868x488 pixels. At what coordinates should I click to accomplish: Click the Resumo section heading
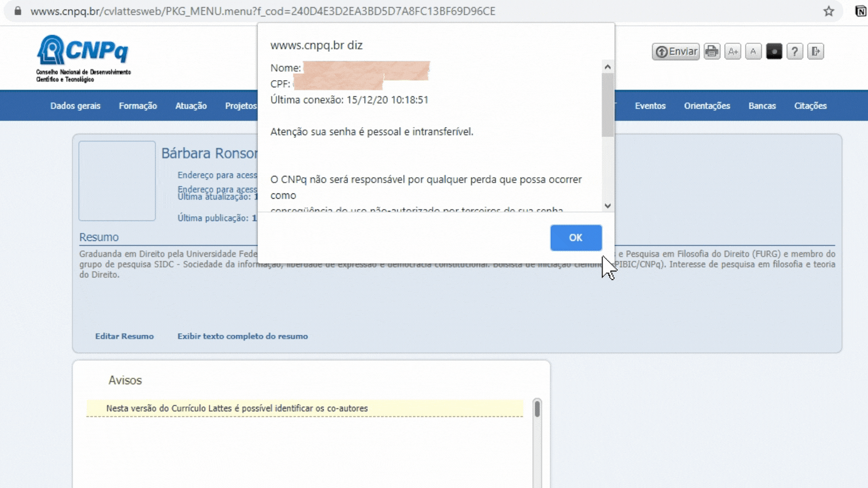coord(99,237)
